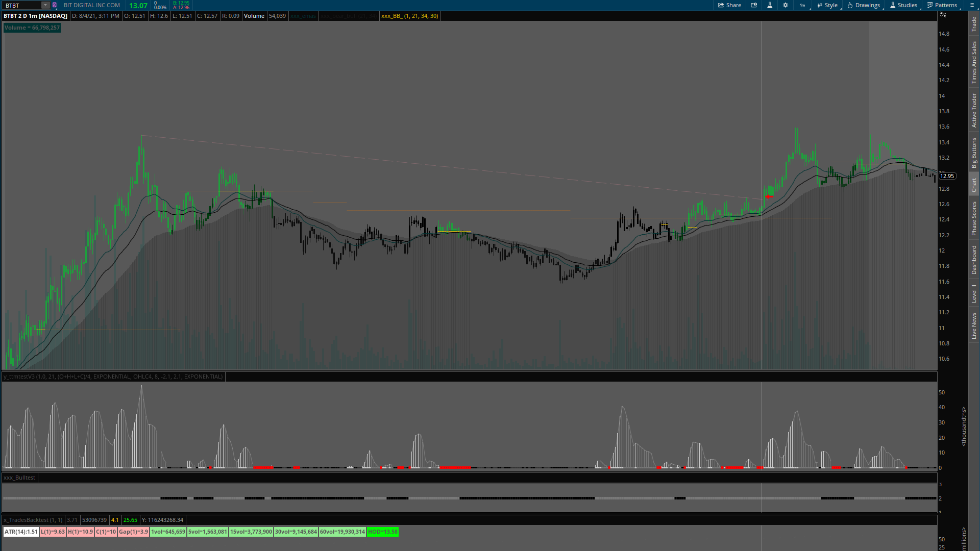
Task: Toggle the Active Trader side panel
Action: pos(974,110)
